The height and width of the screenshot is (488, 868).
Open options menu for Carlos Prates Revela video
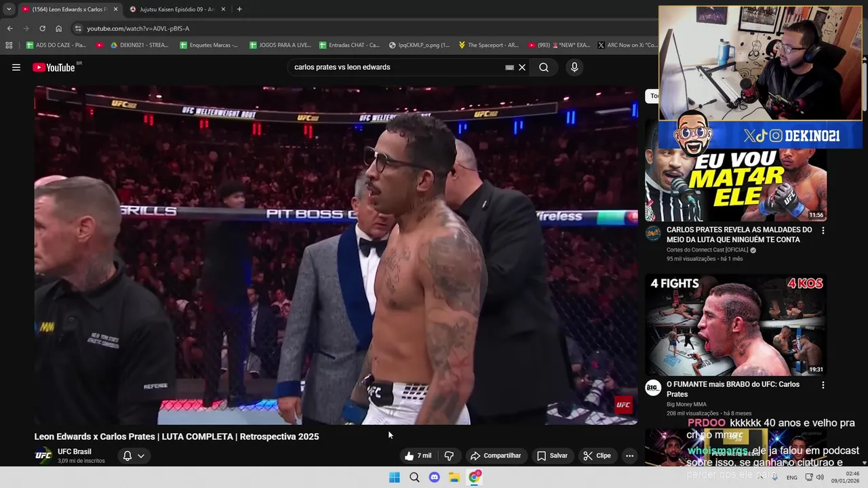tap(823, 230)
